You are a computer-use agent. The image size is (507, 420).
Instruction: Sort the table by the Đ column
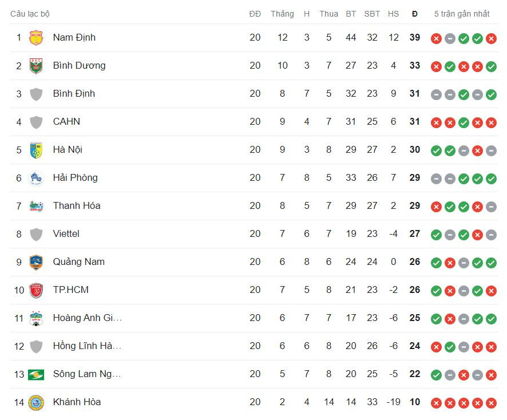pos(414,13)
